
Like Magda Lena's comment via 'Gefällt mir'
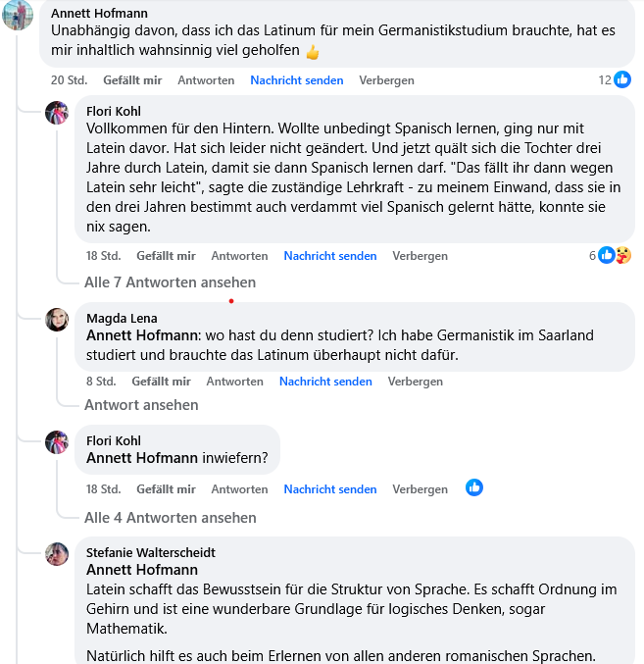click(x=161, y=382)
